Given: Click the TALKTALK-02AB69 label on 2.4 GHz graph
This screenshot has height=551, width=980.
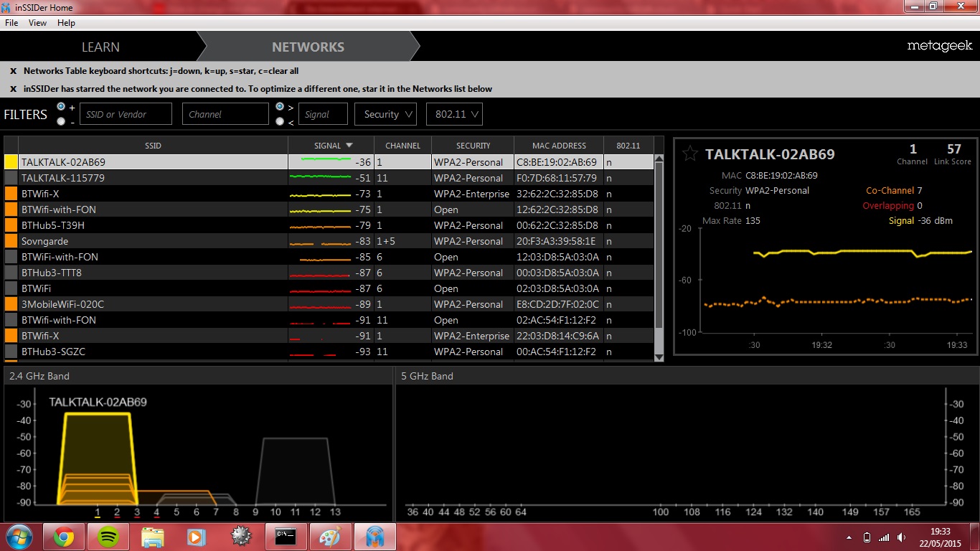Looking at the screenshot, I should (98, 402).
